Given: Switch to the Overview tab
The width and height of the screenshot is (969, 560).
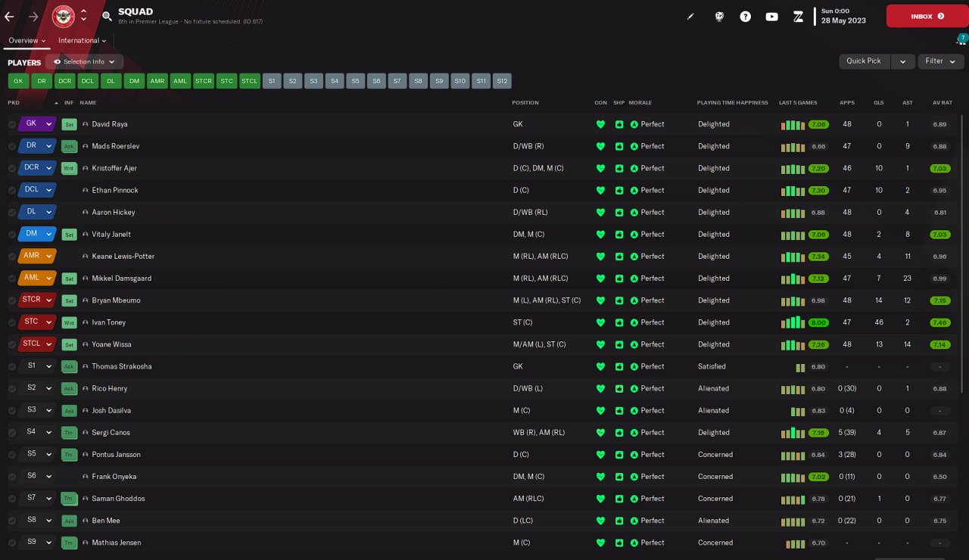Looking at the screenshot, I should [26, 40].
